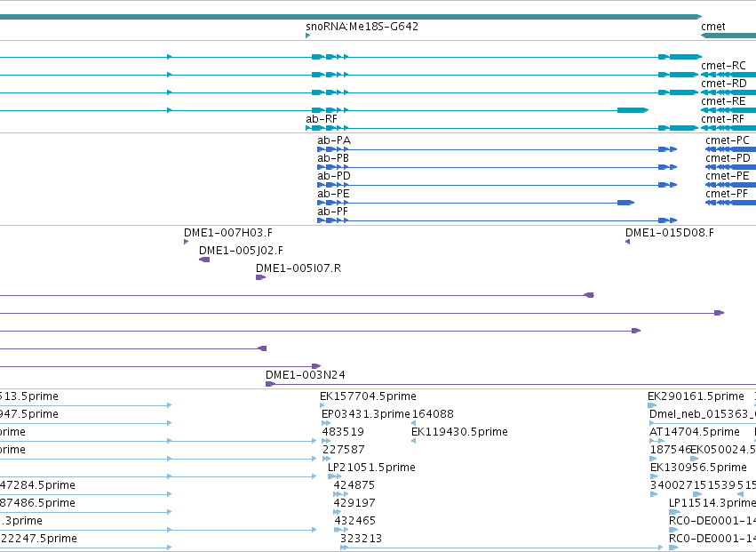
Task: Click the DME1-015D08.F feature label
Action: tap(670, 233)
